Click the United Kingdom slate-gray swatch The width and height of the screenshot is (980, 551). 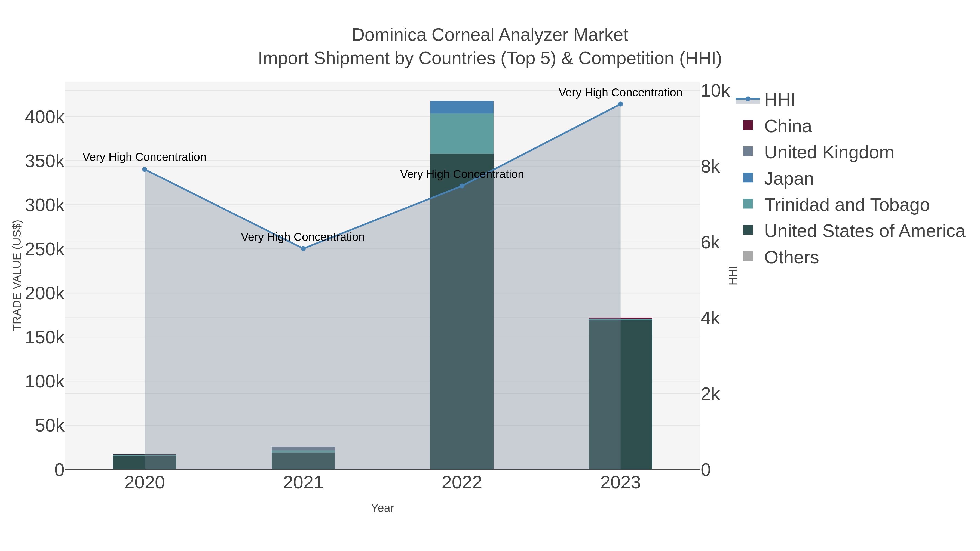click(748, 151)
